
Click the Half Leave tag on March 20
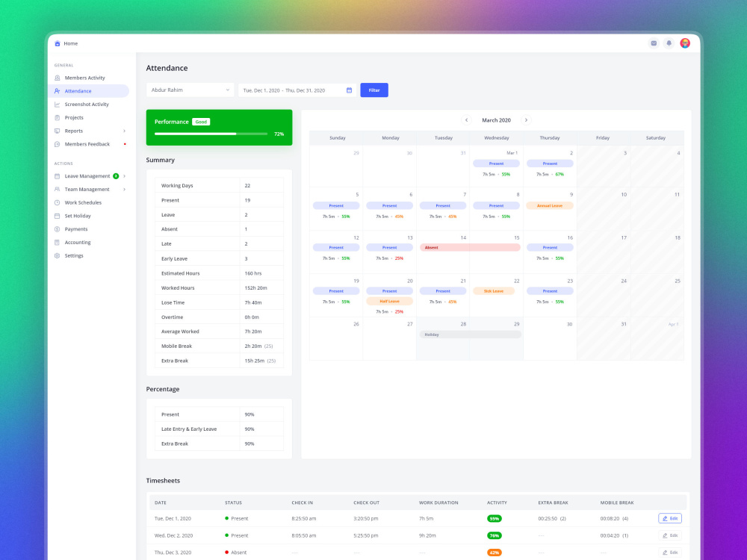pyautogui.click(x=389, y=302)
